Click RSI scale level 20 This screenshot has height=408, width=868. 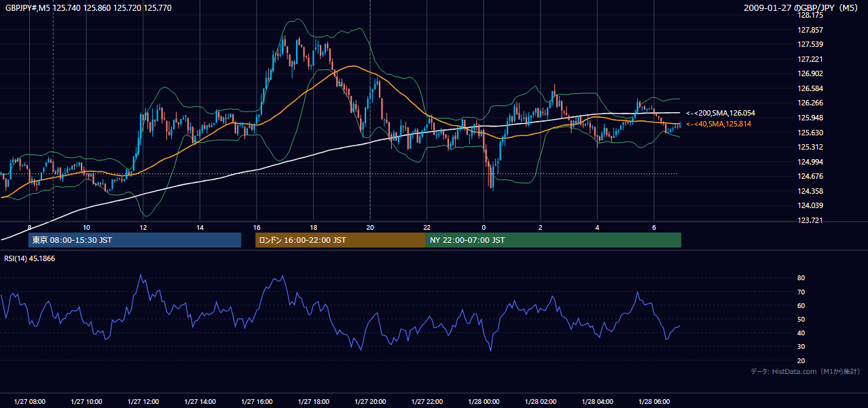801,360
